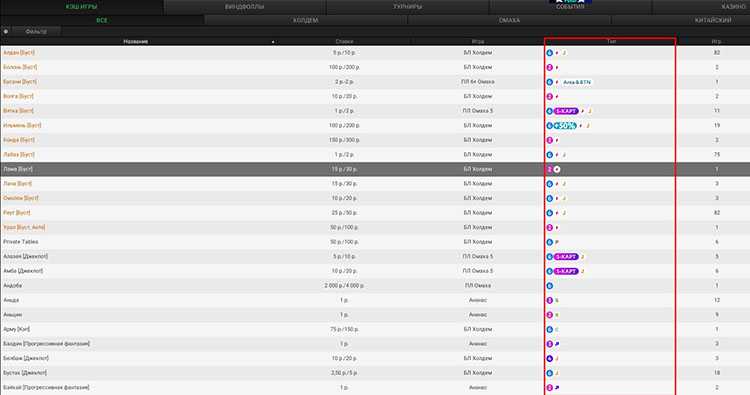
Task: Open the Фильтр filter button
Action: 36,31
